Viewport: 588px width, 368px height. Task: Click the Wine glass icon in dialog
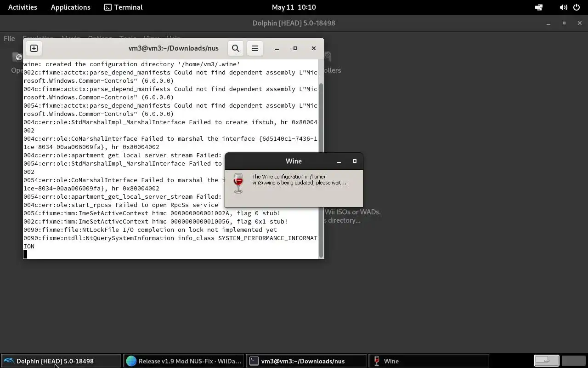(238, 184)
